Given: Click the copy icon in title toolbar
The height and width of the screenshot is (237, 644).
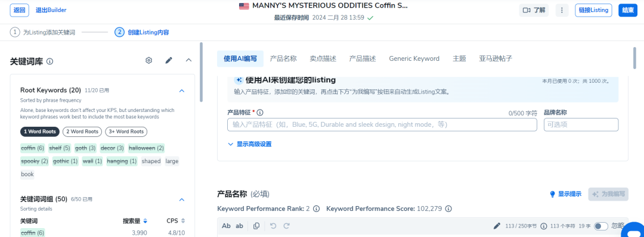Looking at the screenshot, I should point(256,226).
